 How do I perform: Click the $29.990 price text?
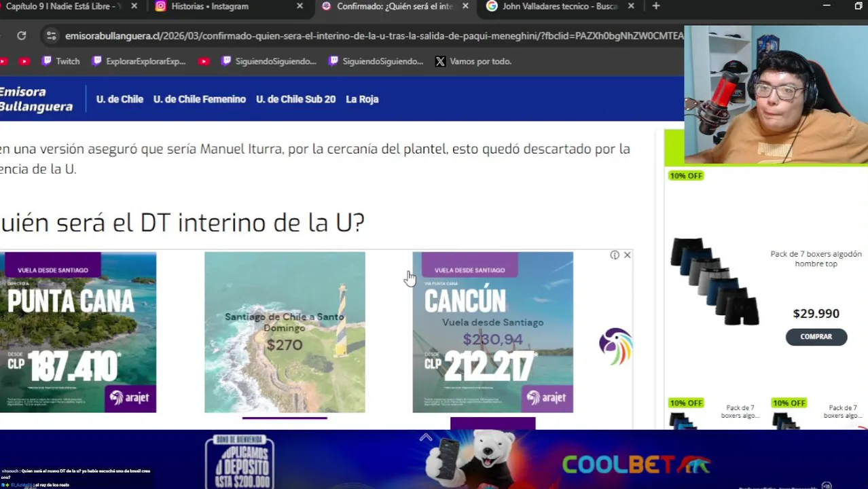pos(816,313)
